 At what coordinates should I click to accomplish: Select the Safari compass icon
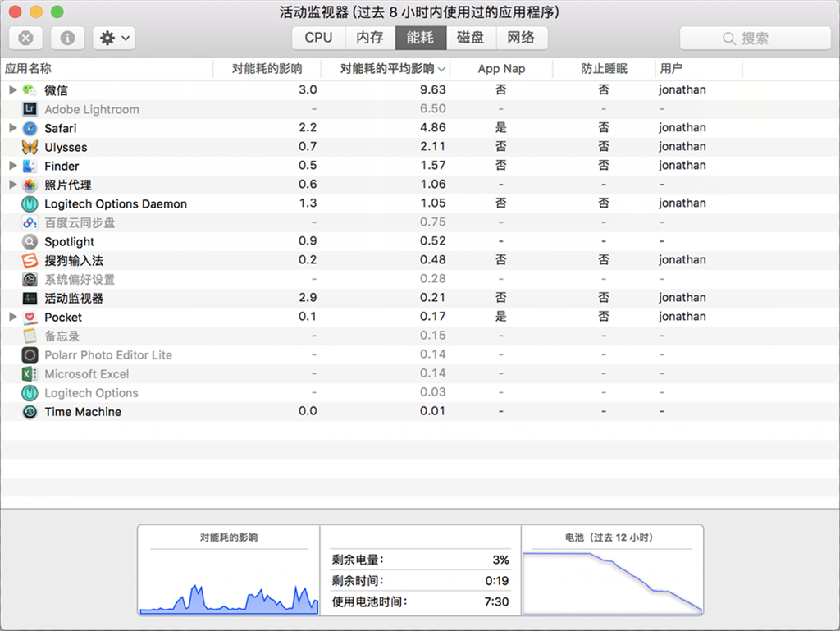point(30,128)
